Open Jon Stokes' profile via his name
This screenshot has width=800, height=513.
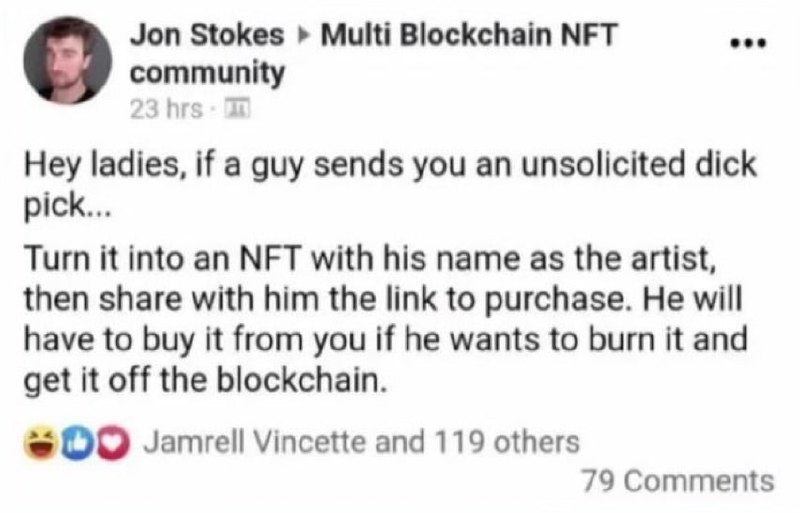207,37
